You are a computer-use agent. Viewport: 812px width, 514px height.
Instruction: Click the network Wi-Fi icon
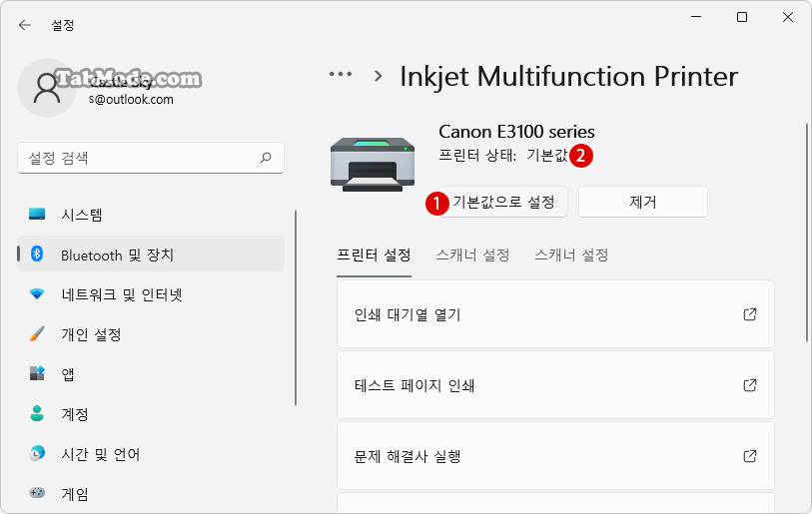(x=37, y=294)
